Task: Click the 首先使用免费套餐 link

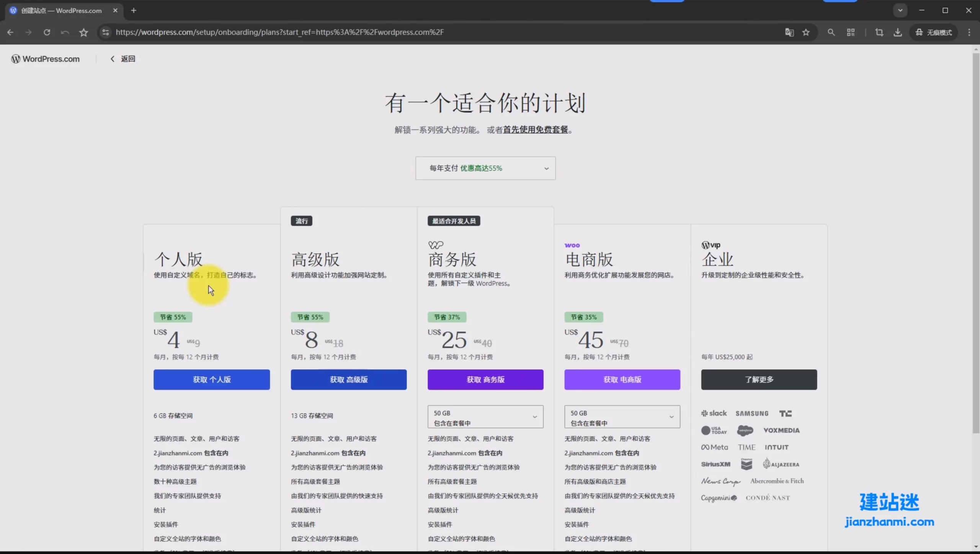Action: pyautogui.click(x=535, y=129)
